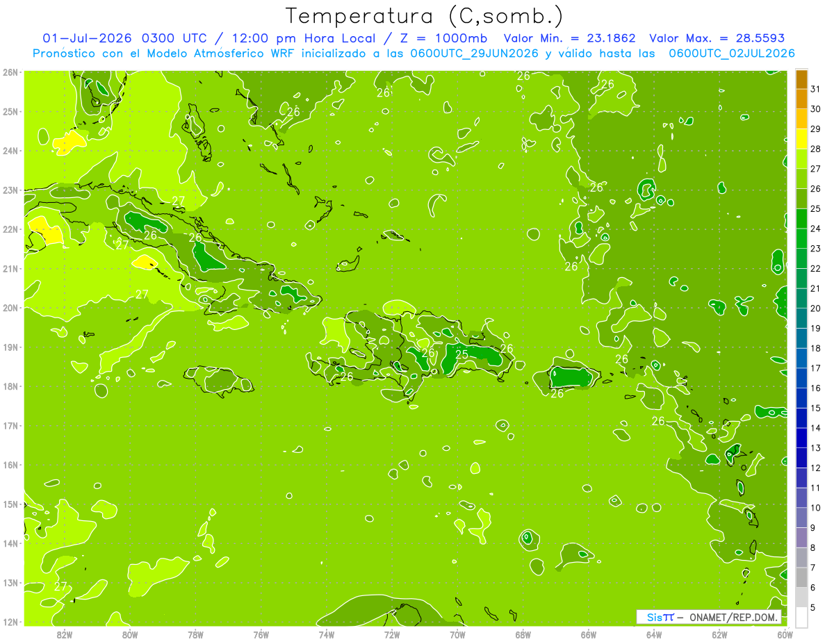Select the "24N" latitude axis label
834x644 pixels.
pyautogui.click(x=10, y=151)
